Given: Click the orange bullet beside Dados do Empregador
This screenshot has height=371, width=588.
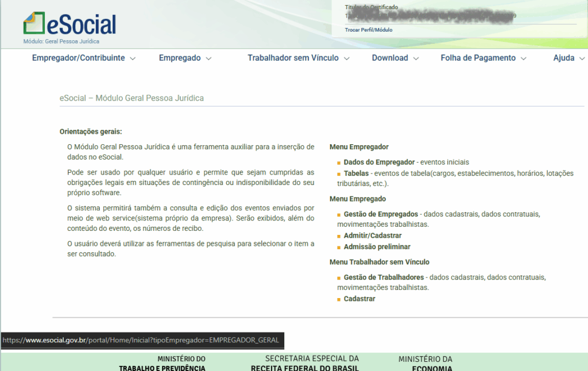Looking at the screenshot, I should [339, 163].
